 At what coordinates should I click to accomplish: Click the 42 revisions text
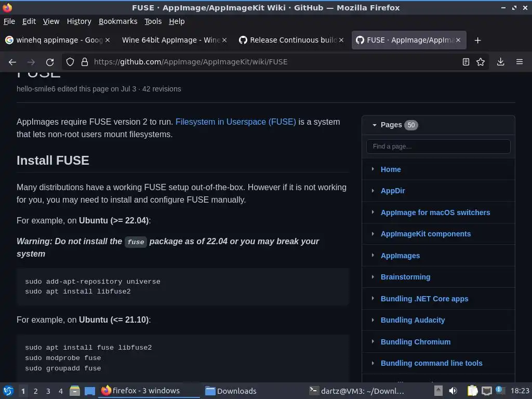point(162,89)
